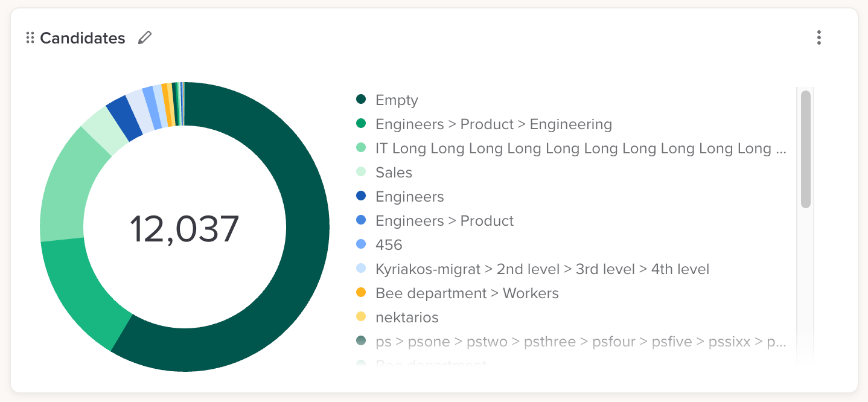The image size is (868, 402).
Task: Click the Kyriakos-migrat 4th level legend entry
Action: coord(541,269)
